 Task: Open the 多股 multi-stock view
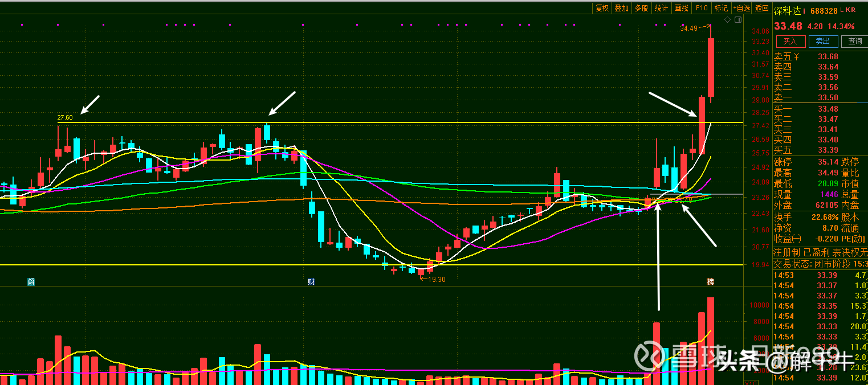(x=641, y=8)
